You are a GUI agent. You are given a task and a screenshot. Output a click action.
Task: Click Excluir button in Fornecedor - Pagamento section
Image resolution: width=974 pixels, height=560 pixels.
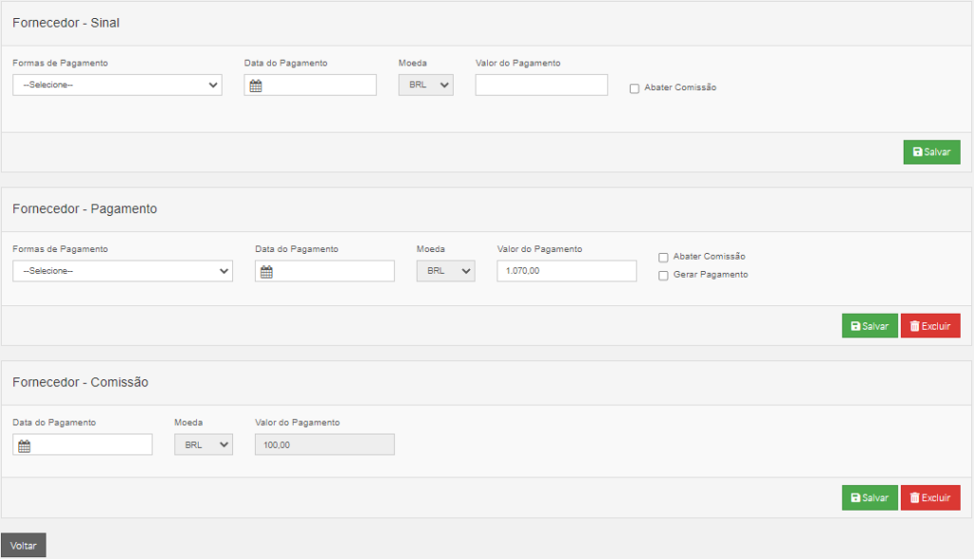pyautogui.click(x=930, y=326)
